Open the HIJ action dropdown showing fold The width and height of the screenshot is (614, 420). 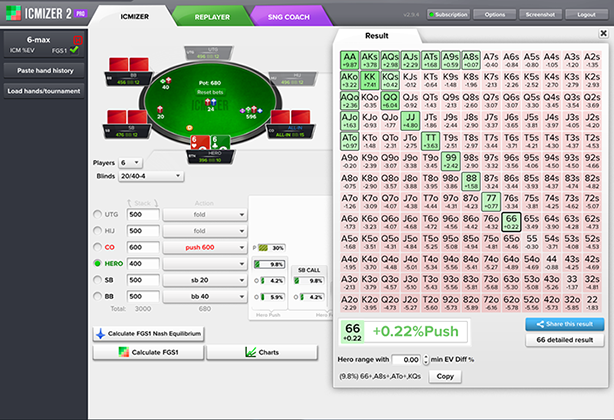pyautogui.click(x=205, y=231)
